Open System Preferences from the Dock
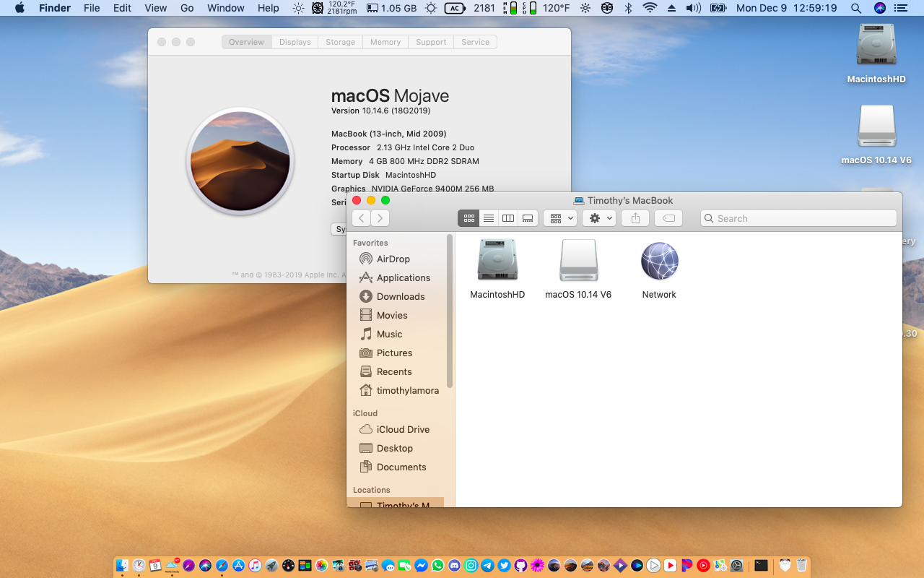This screenshot has width=924, height=578. pyautogui.click(x=738, y=566)
